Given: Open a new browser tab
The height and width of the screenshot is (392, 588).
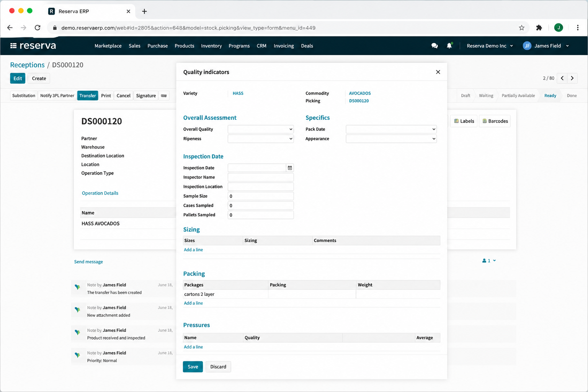Looking at the screenshot, I should pos(144,11).
